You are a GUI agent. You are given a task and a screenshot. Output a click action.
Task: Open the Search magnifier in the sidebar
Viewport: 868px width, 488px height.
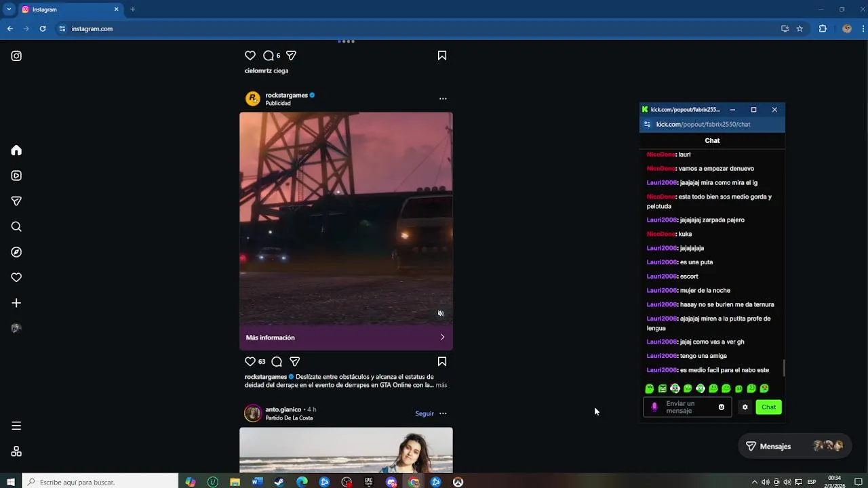16,227
